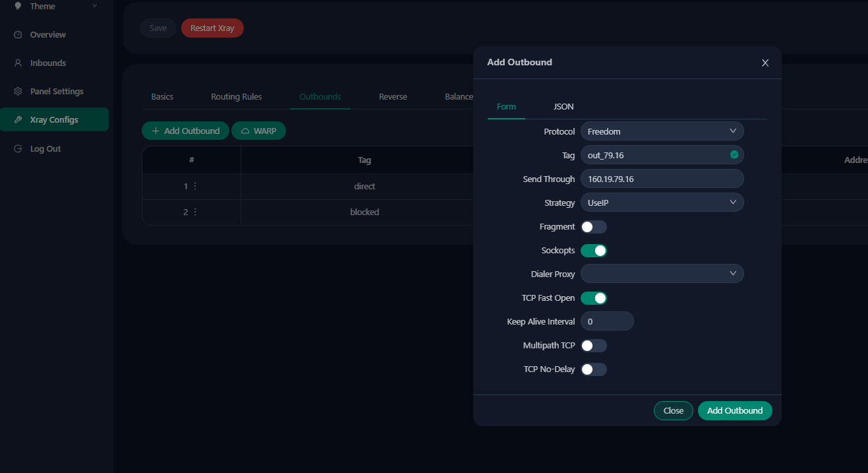
Task: Switch to the JSON tab
Action: pos(563,107)
